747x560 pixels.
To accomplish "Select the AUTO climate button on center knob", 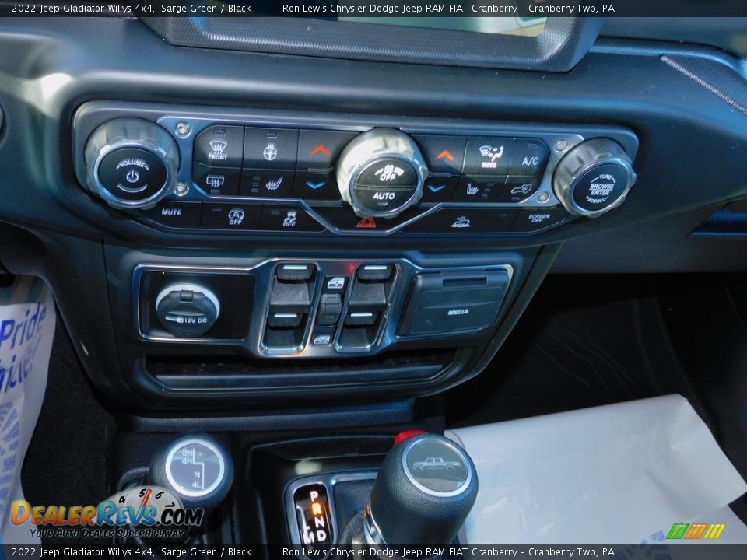I will pos(383,196).
